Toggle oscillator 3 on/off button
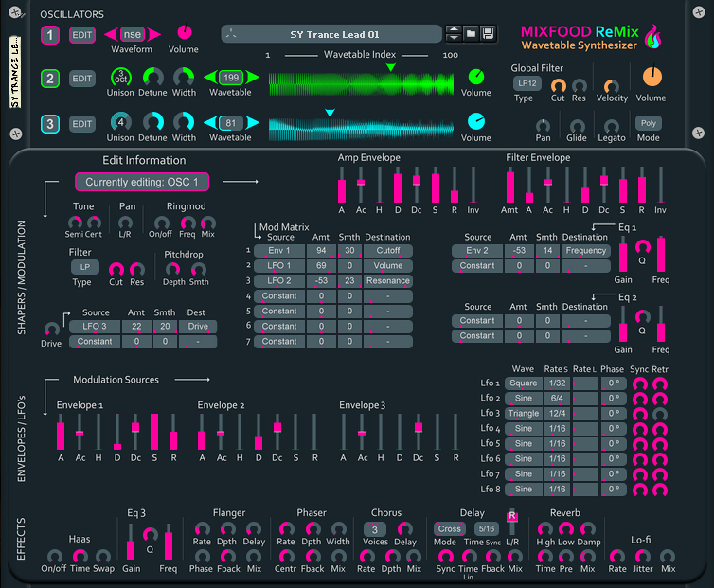The height and width of the screenshot is (588, 714). click(50, 124)
